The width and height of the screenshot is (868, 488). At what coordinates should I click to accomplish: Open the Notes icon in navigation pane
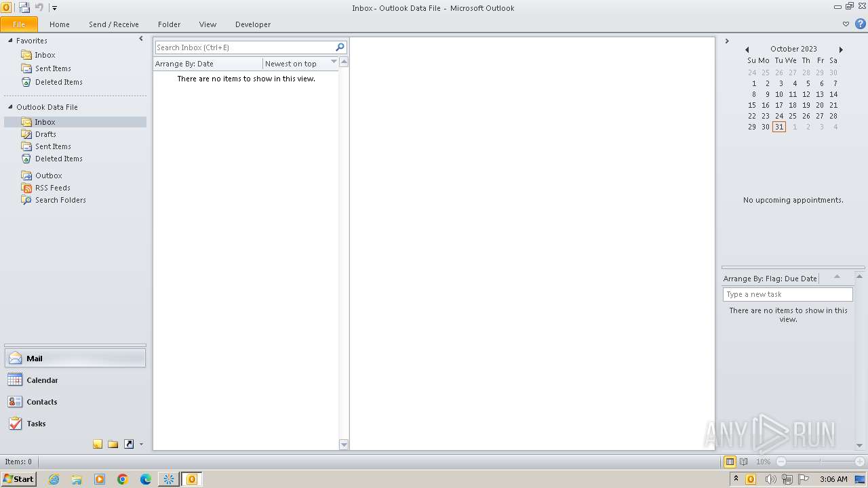coord(98,445)
